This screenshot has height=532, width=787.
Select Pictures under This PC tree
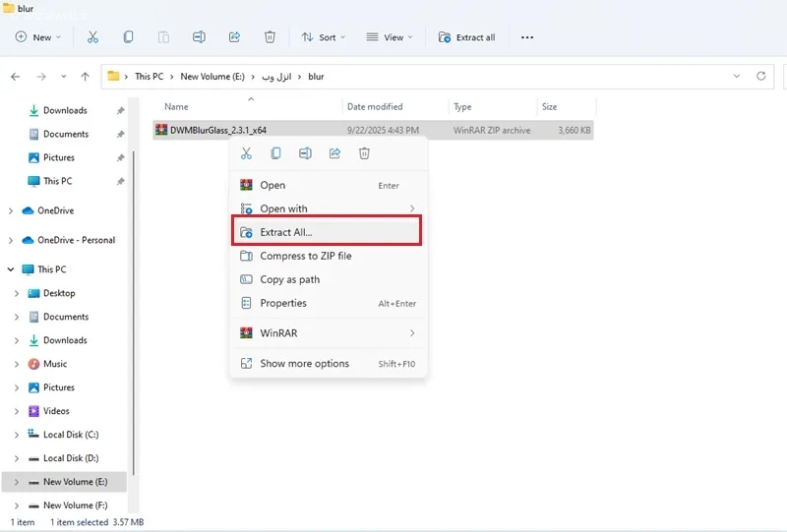click(x=59, y=387)
